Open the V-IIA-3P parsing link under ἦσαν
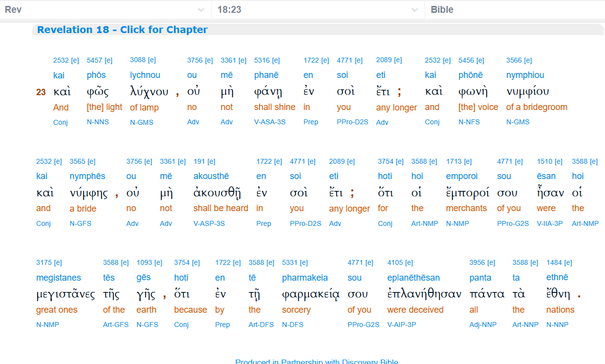Image resolution: width=605 pixels, height=364 pixels. click(549, 223)
